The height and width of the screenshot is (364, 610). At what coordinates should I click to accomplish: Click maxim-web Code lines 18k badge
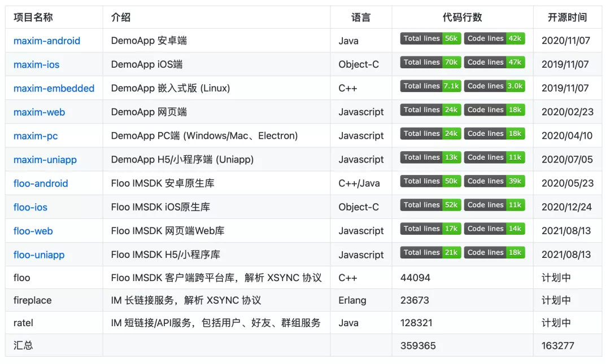[x=494, y=109]
